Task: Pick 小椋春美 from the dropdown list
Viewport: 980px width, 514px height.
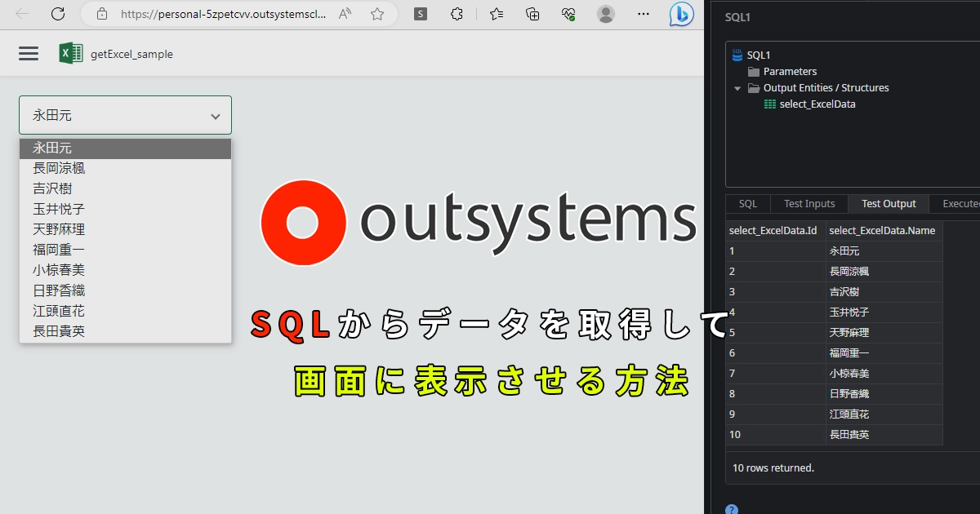Action: (x=126, y=271)
